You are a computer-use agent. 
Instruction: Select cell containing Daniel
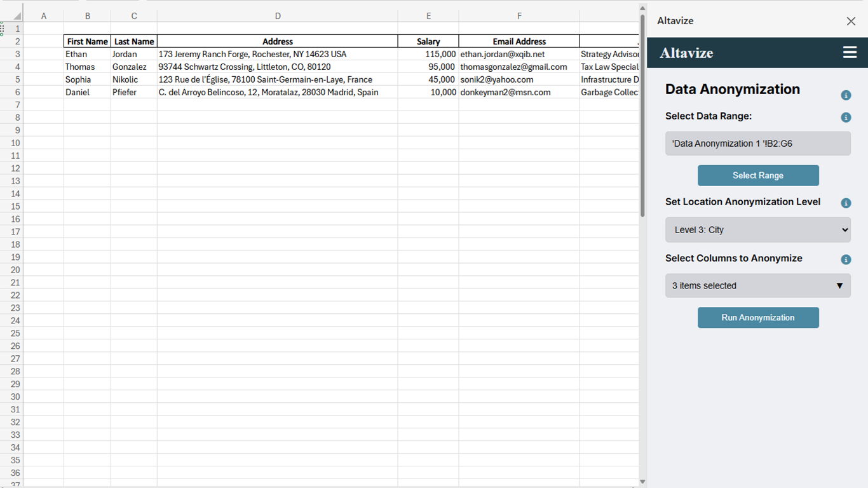pyautogui.click(x=87, y=92)
